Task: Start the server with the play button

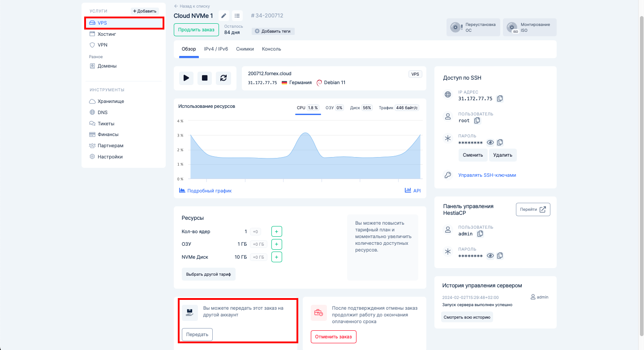Action: [186, 78]
